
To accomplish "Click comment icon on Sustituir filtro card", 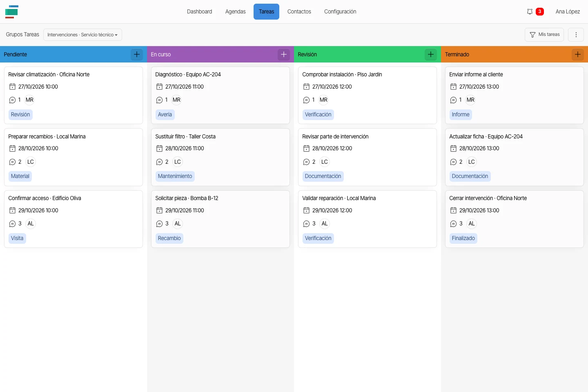I will click(x=159, y=162).
